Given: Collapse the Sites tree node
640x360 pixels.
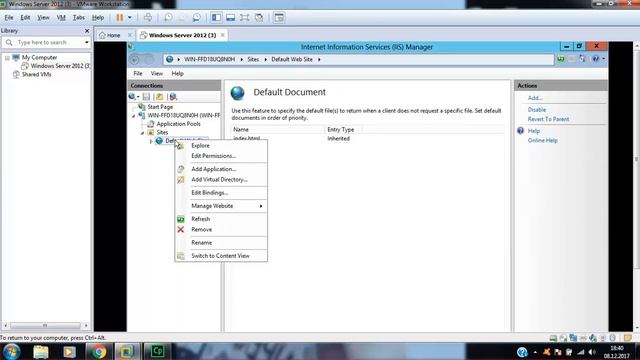Looking at the screenshot, I should click(142, 133).
